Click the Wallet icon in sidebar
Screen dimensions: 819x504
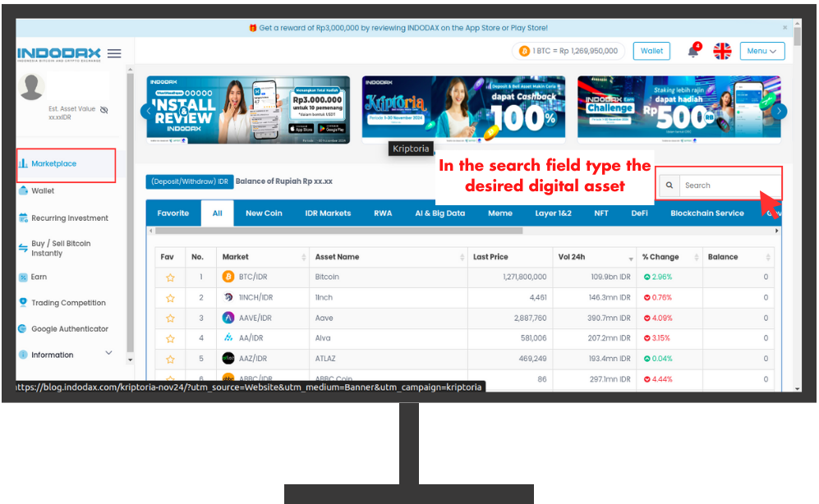[x=23, y=190]
